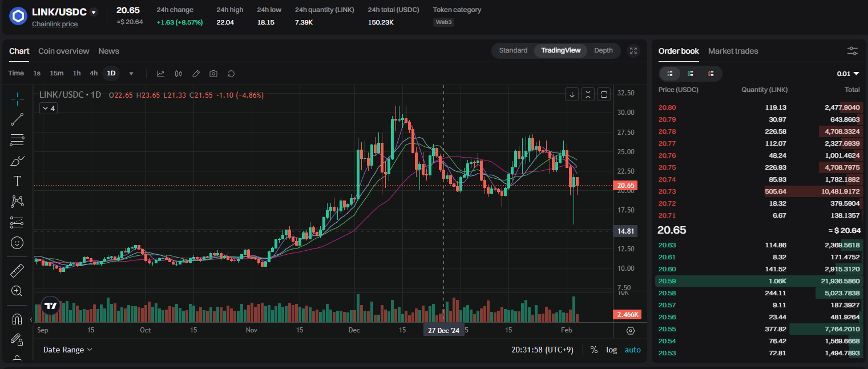Show both bids and asks view
The image size is (868, 369).
(670, 74)
